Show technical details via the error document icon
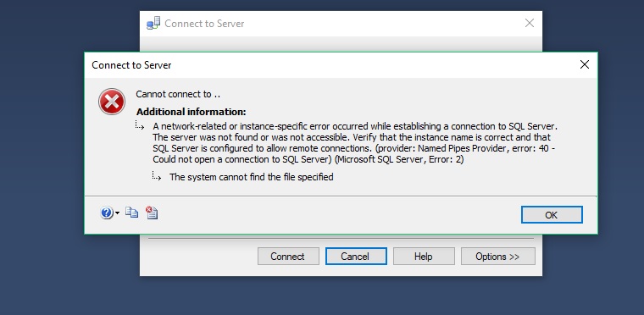The image size is (644, 315). pyautogui.click(x=152, y=213)
